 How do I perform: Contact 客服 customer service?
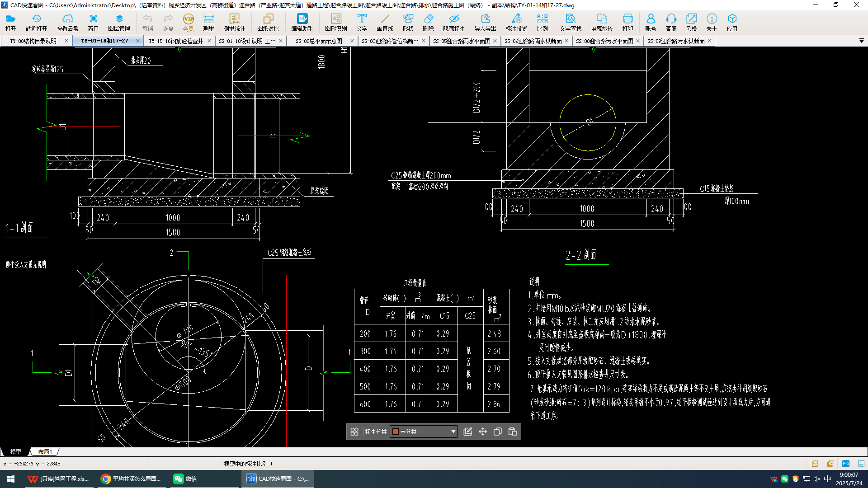pyautogui.click(x=671, y=23)
